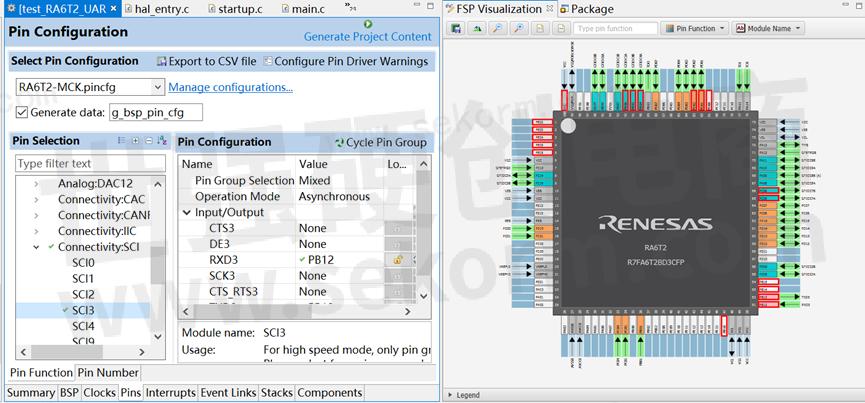The height and width of the screenshot is (403, 865).
Task: Click the collapse all icon in Pin Selection
Action: click(148, 141)
